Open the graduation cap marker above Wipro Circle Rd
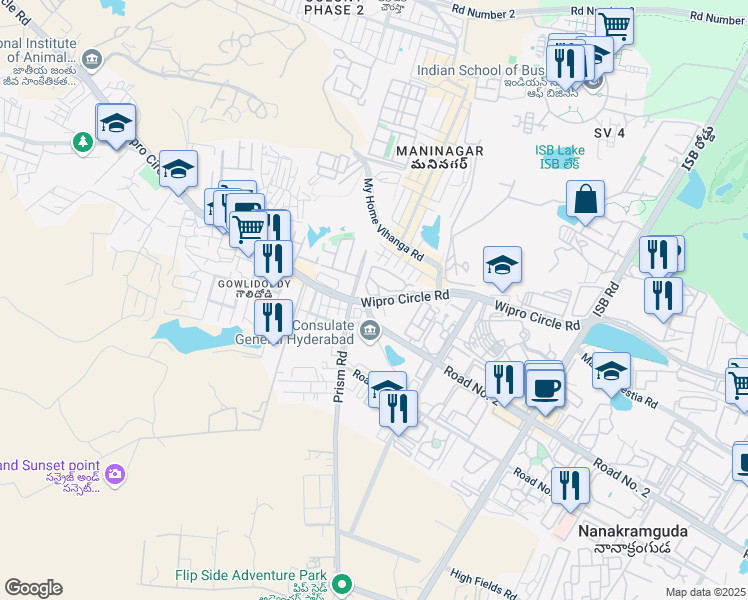Viewport: 748px width, 600px height. [x=502, y=268]
